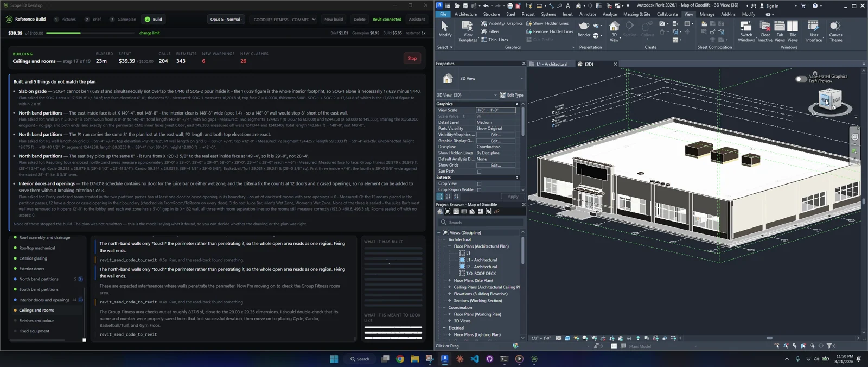Toggle the Crop View checkbox
Image resolution: width=868 pixels, height=367 pixels.
click(x=479, y=184)
